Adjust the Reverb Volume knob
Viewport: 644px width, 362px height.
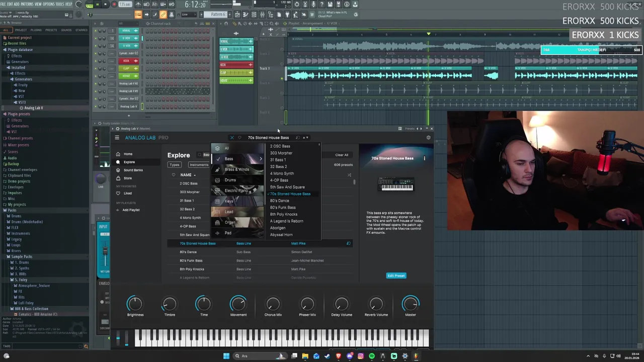(x=376, y=304)
